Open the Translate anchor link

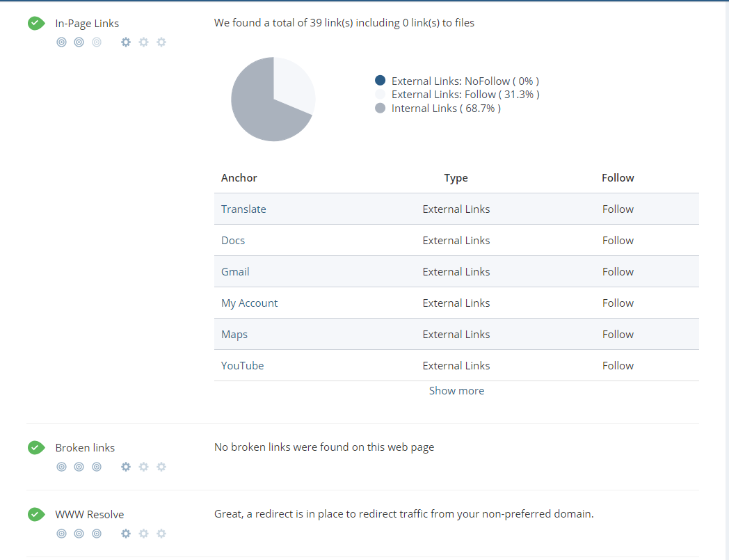[243, 209]
